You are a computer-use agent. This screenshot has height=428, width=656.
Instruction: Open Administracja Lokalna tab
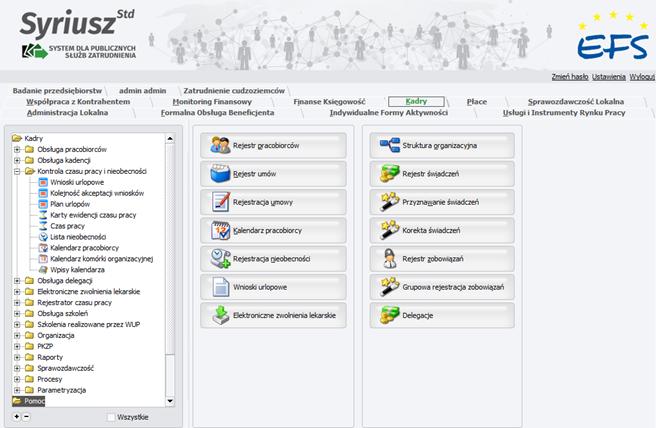tap(67, 113)
